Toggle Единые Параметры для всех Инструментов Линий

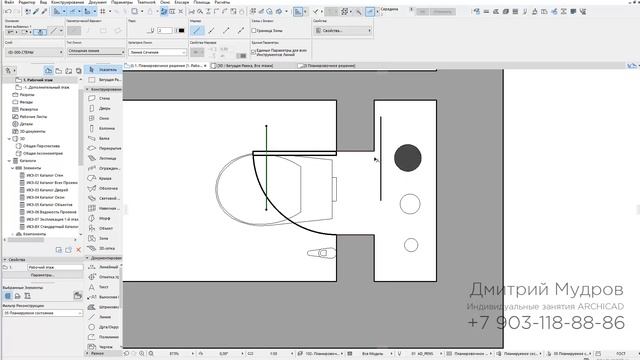click(x=253, y=52)
